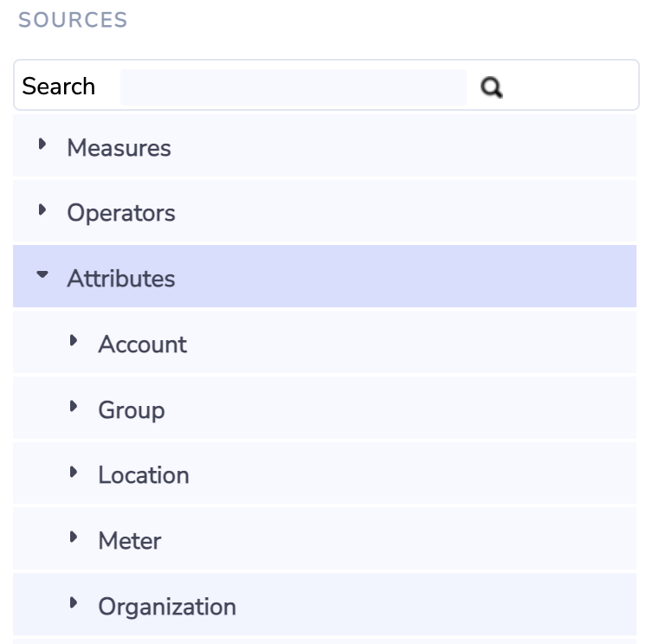Click the magnifying glass search icon
Viewport: 646px width, 644px height.
point(492,87)
